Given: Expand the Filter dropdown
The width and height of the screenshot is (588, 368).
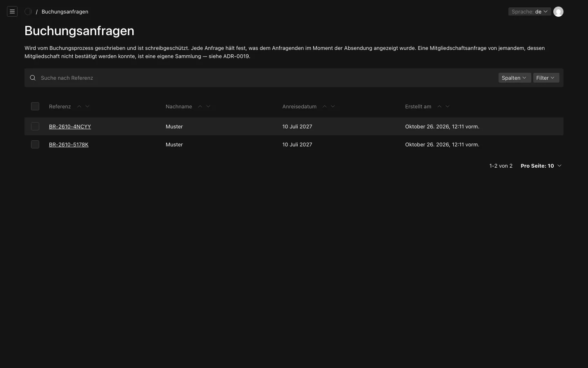Looking at the screenshot, I should (x=546, y=78).
